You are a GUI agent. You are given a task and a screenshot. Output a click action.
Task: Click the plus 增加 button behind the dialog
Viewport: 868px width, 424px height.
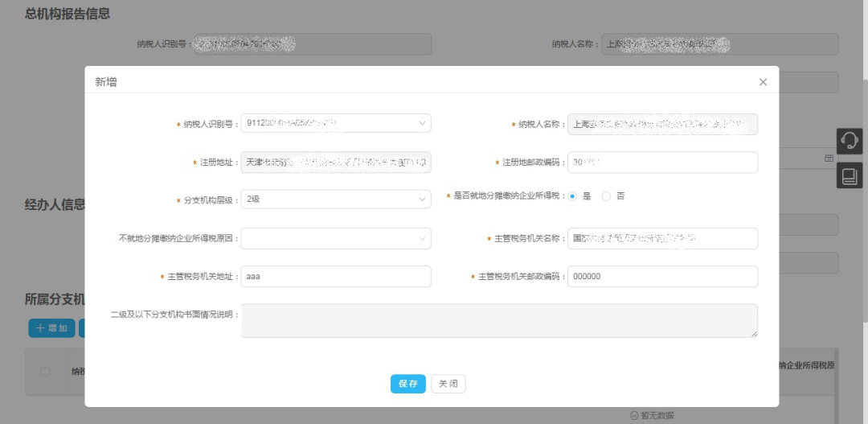click(x=51, y=328)
